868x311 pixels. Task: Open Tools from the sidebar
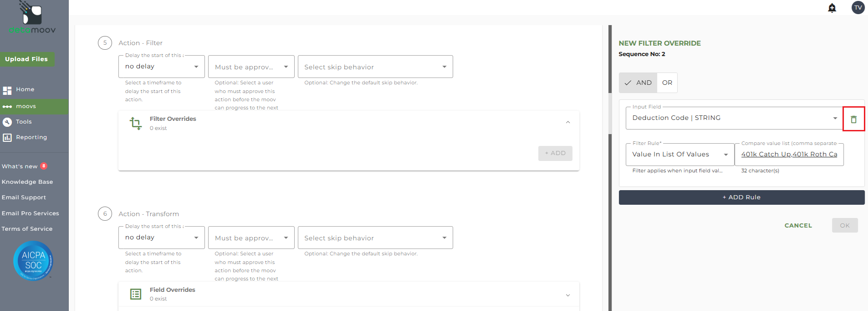pos(24,122)
